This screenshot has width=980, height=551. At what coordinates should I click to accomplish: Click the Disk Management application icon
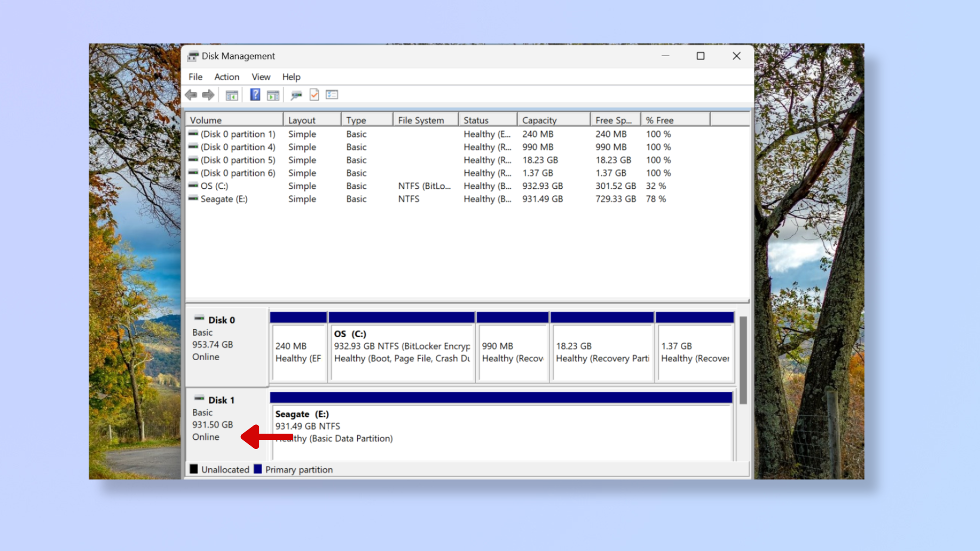[193, 56]
